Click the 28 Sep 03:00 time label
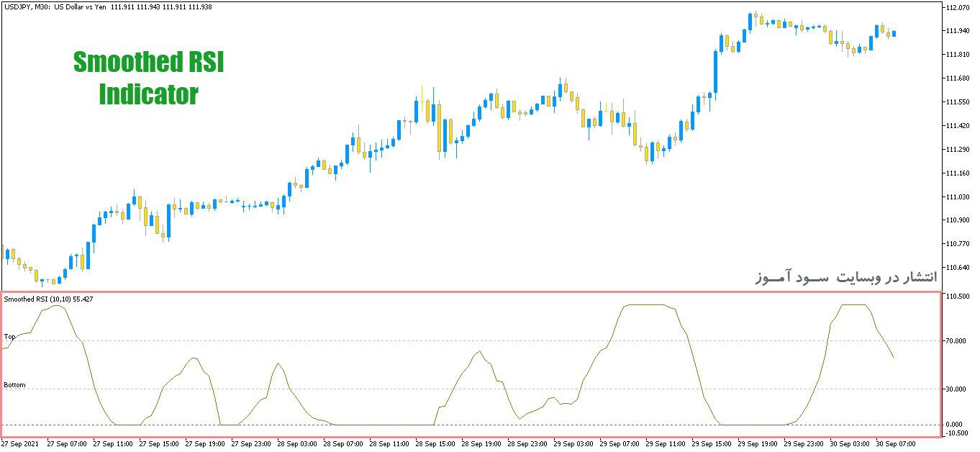Image resolution: width=980 pixels, height=452 pixels. (297, 444)
